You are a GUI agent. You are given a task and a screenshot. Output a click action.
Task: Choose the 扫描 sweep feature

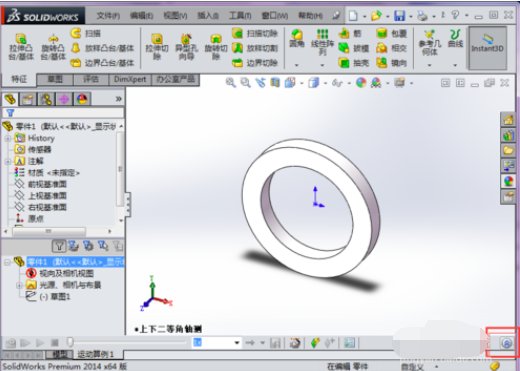86,33
